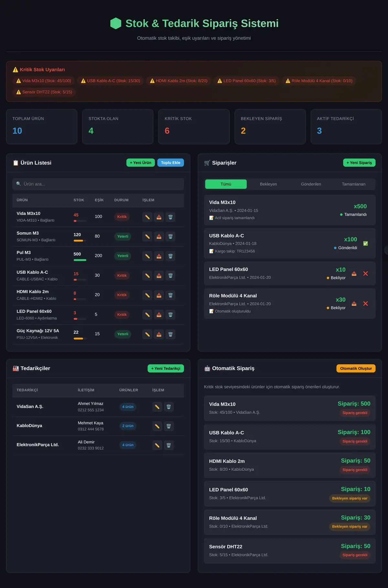
Task: Add a supplier with + Yeni Tedarikçi
Action: 166,369
